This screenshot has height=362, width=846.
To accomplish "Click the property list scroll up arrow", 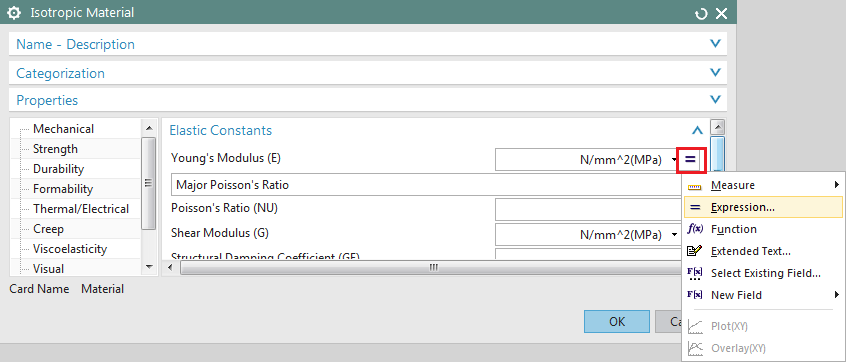I will tap(149, 127).
